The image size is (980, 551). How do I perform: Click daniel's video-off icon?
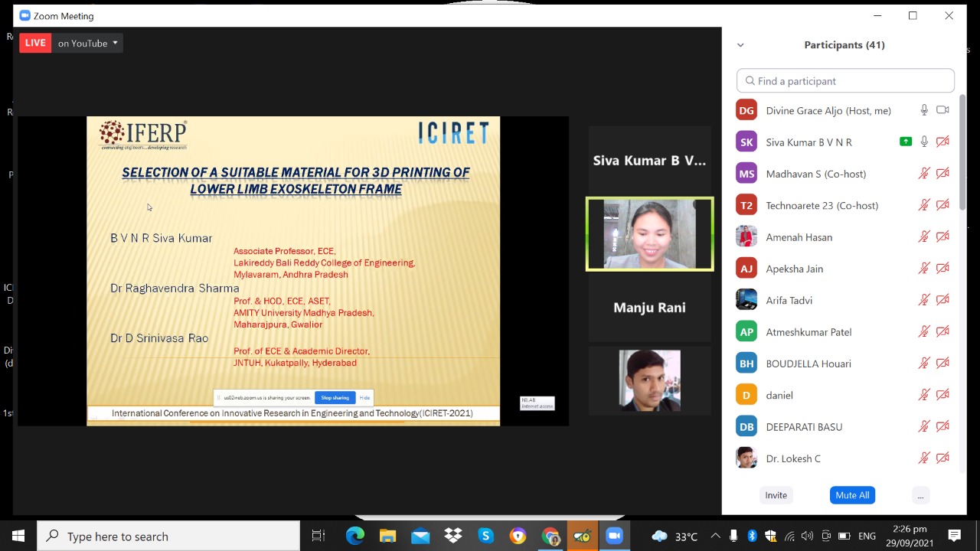point(942,395)
